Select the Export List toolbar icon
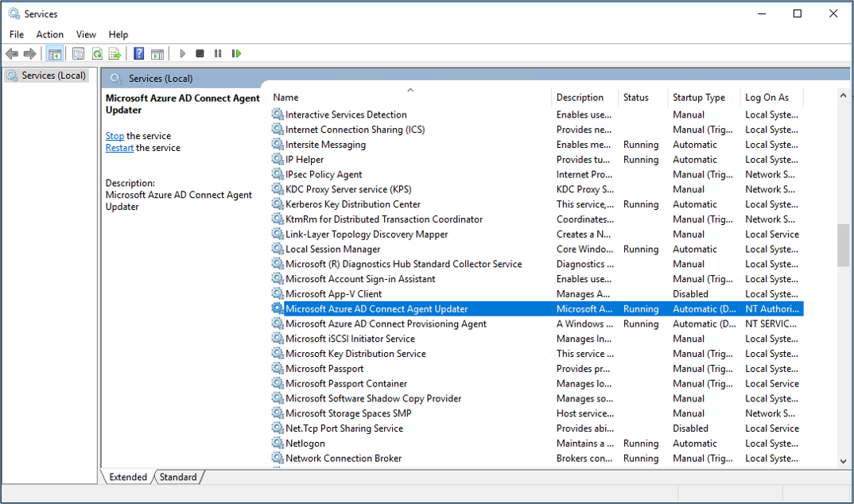Screen dimensions: 854x504 coord(116,53)
